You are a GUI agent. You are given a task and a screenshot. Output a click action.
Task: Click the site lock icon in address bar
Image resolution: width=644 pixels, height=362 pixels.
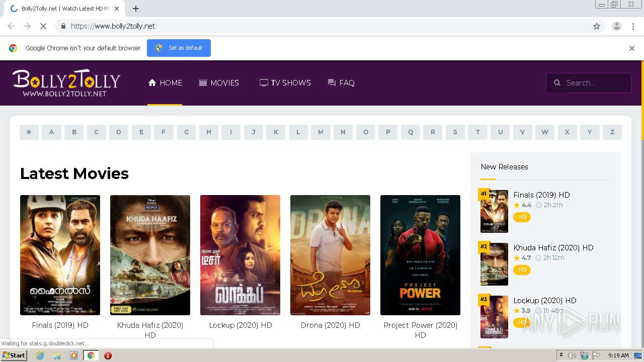click(x=63, y=26)
